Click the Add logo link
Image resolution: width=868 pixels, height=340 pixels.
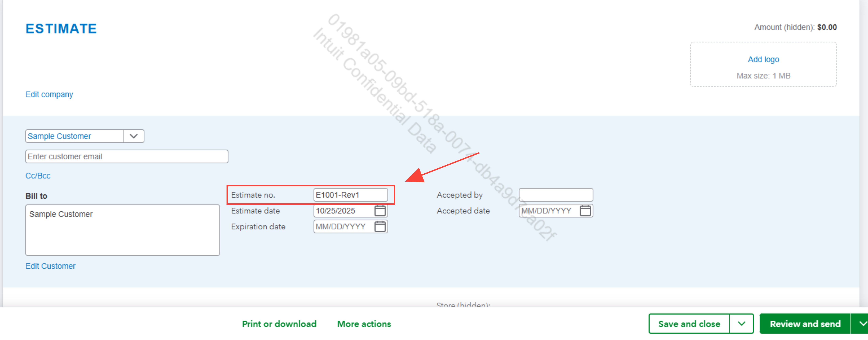click(763, 60)
